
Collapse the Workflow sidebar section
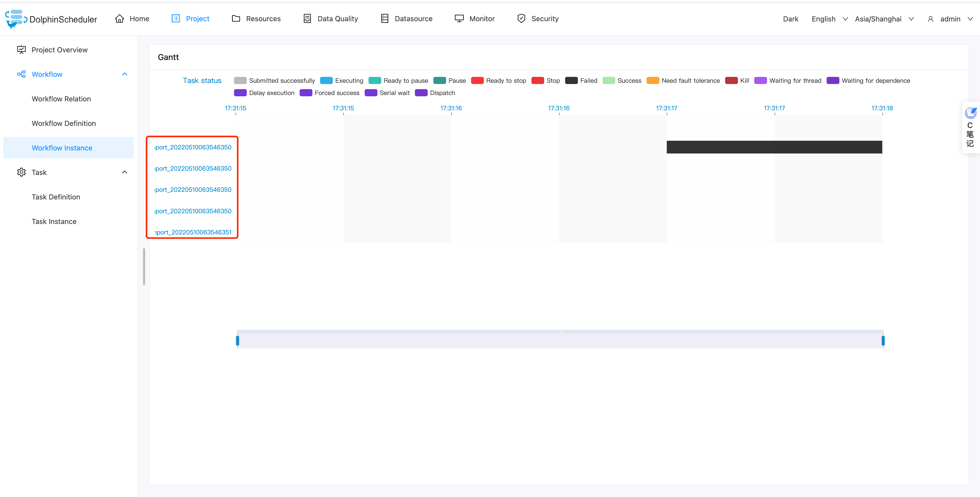coord(124,74)
